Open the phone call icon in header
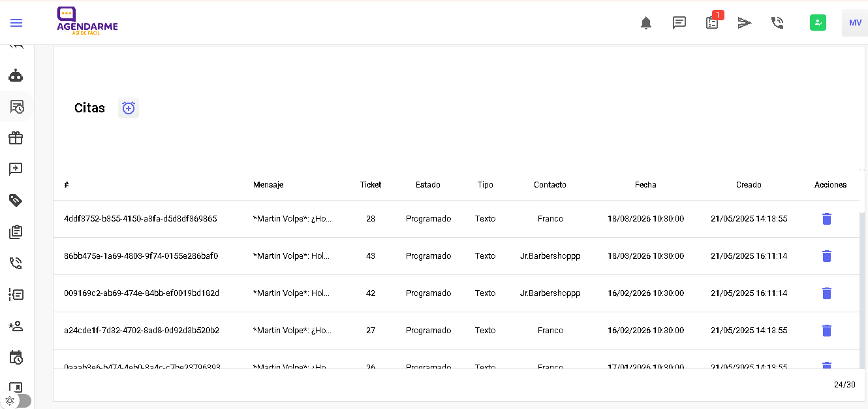Viewport: 868px width, 409px height. pyautogui.click(x=777, y=23)
